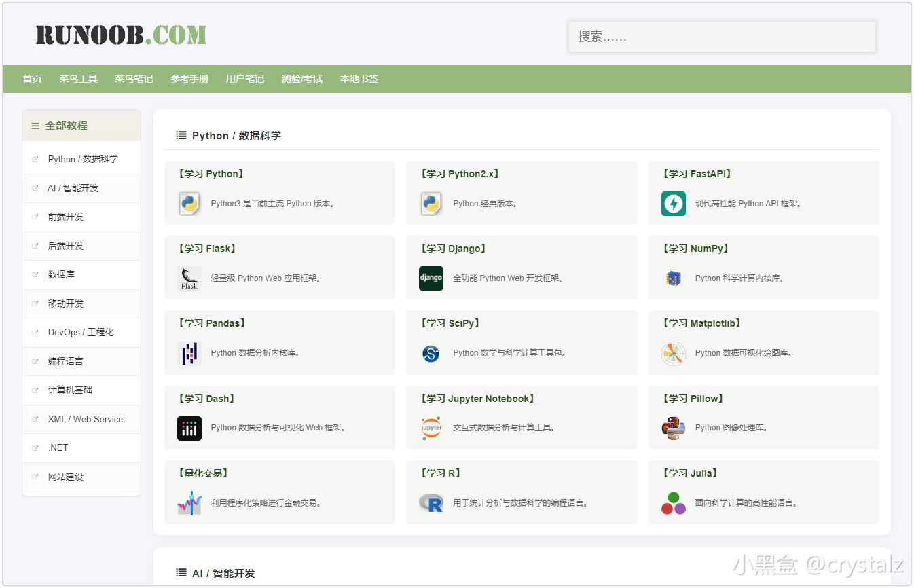
Task: Click the Django logo icon
Action: click(x=431, y=278)
